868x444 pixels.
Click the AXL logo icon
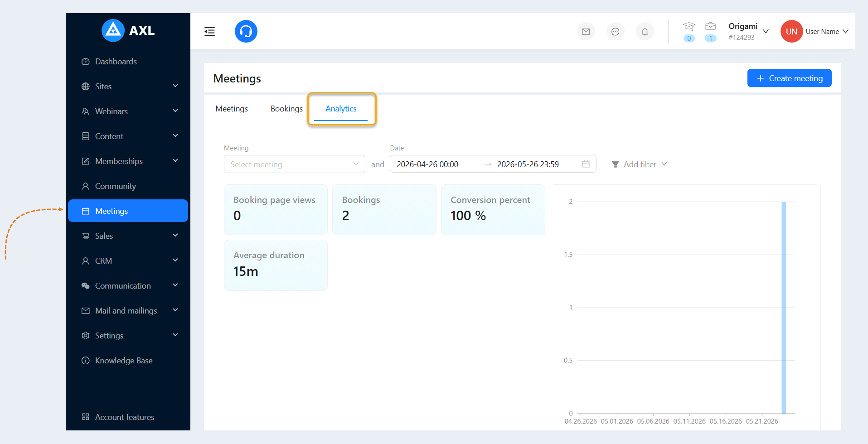(113, 30)
